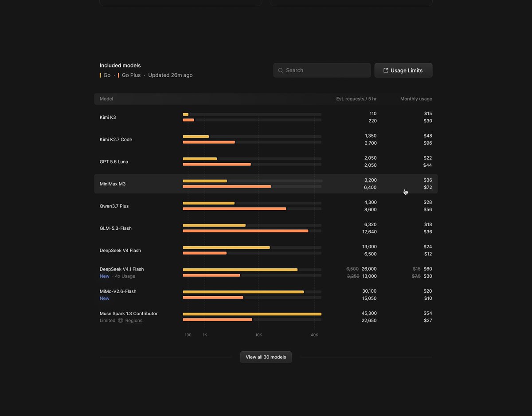Image resolution: width=532 pixels, height=416 pixels.
Task: Click the orange Go Plus bar for GLM-5.3-Flash
Action: click(246, 231)
